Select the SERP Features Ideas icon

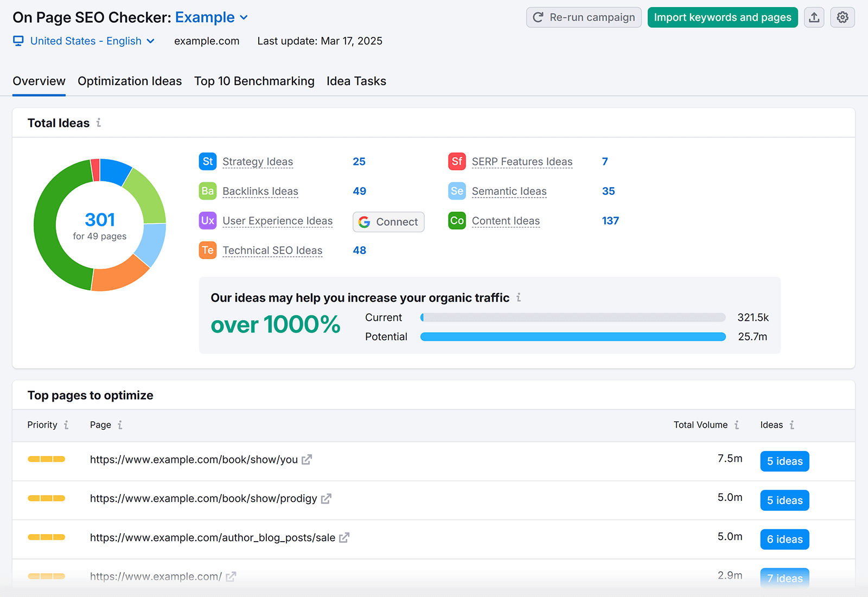457,161
